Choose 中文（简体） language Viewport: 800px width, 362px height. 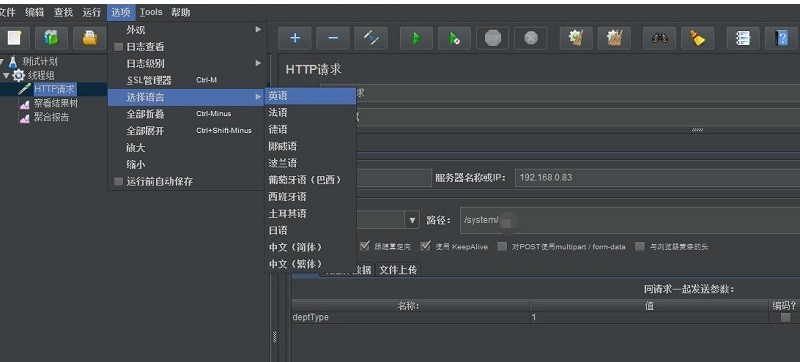310,247
